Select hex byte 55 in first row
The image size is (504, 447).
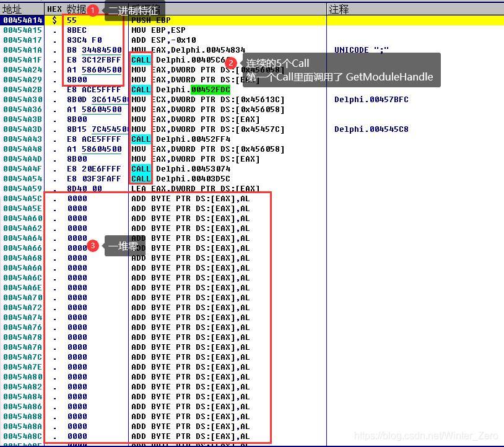(72, 20)
